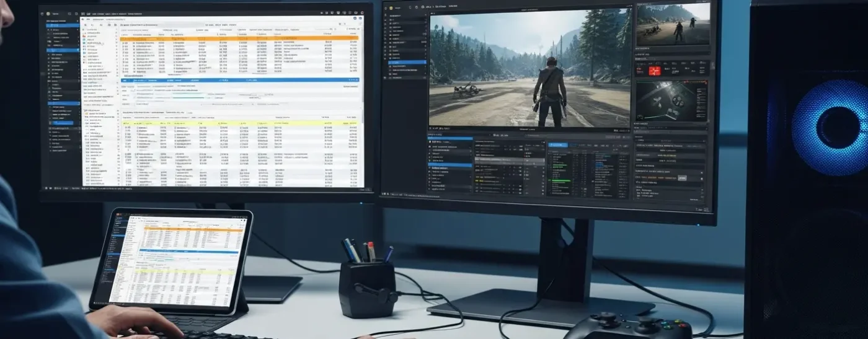Viewport: 868px width, 339px height.
Task: Click the red icon in the right monitor's side panel
Action: [654, 71]
